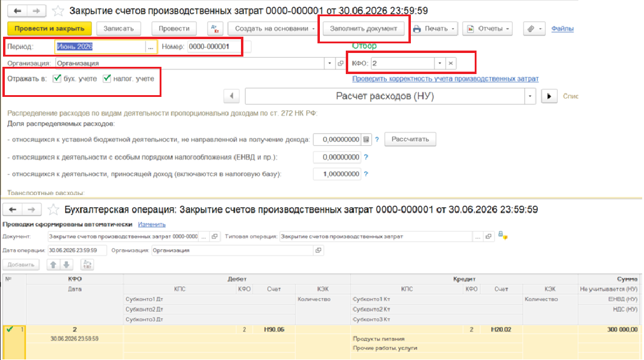Go back in the Бухгалтерская операция window
The width and height of the screenshot is (644, 360).
pyautogui.click(x=12, y=209)
